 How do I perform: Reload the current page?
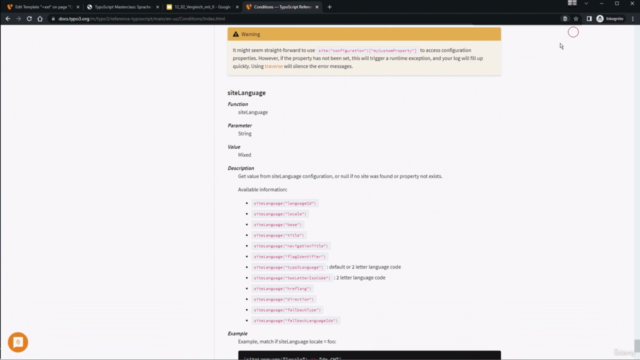[29, 19]
